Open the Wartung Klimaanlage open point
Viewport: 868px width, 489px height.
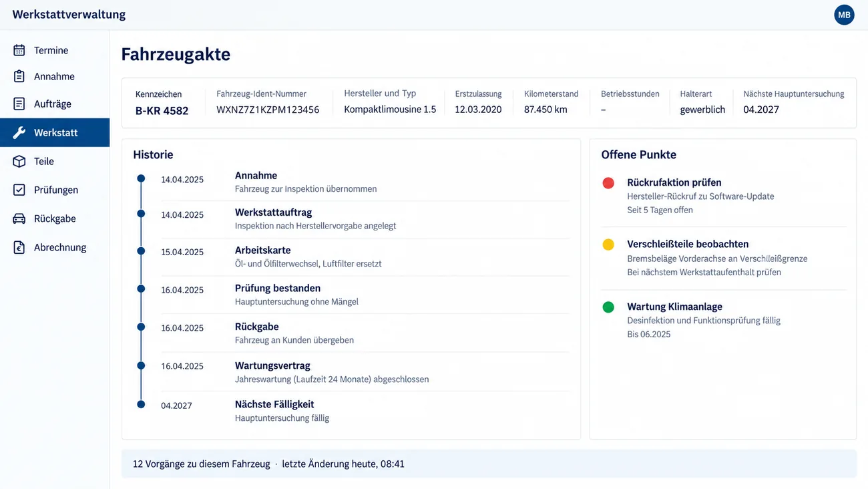674,307
